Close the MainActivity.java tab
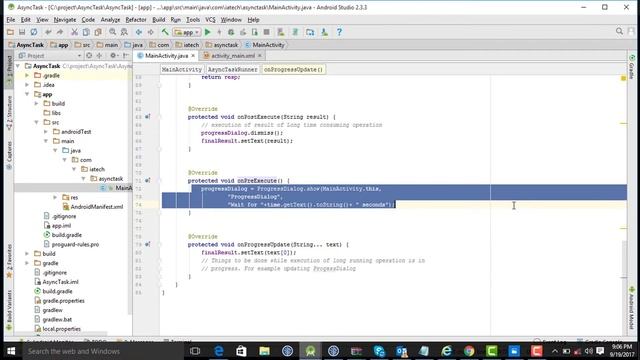This screenshot has height=360, width=640. click(193, 56)
